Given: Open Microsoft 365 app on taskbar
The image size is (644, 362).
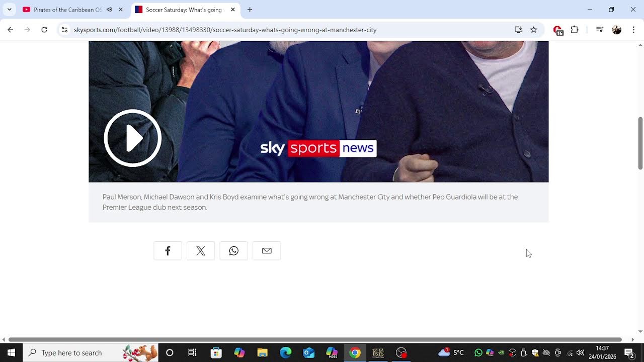Looking at the screenshot, I should click(x=332, y=352).
